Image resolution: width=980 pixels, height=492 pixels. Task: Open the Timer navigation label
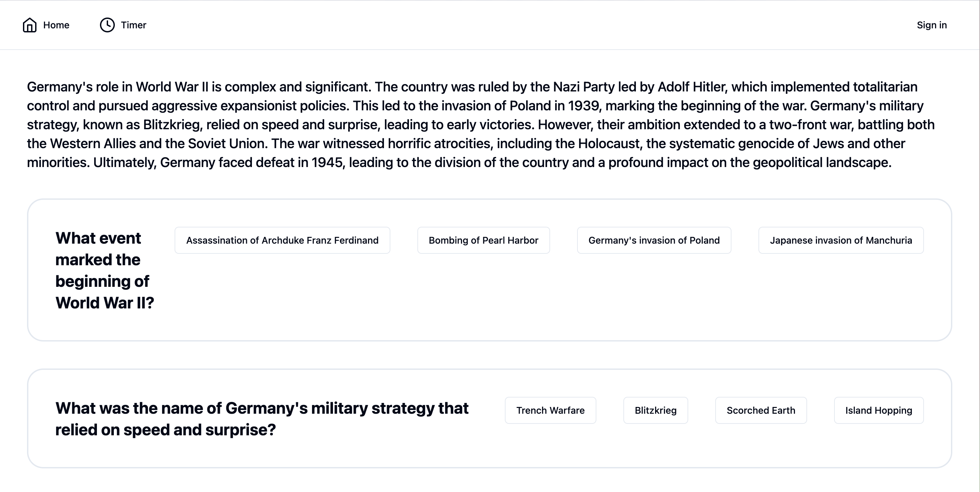[133, 25]
